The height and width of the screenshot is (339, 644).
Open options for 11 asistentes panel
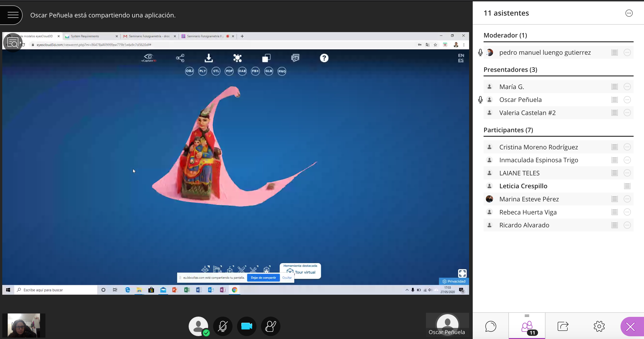coord(629,13)
